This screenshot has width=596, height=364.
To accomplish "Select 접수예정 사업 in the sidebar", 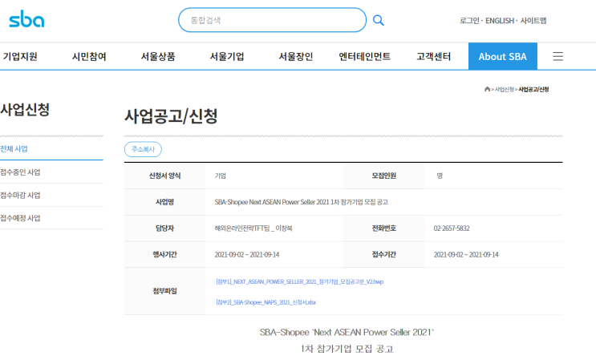I will click(20, 218).
